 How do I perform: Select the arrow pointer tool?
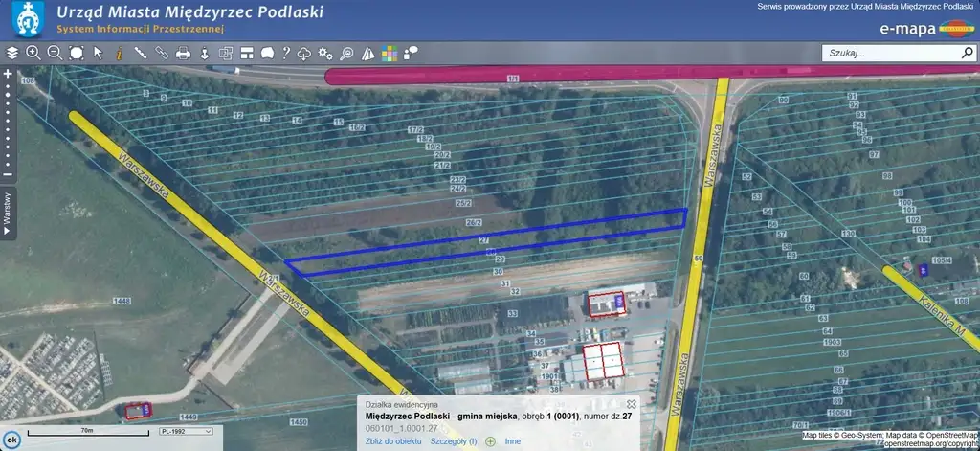pyautogui.click(x=98, y=54)
